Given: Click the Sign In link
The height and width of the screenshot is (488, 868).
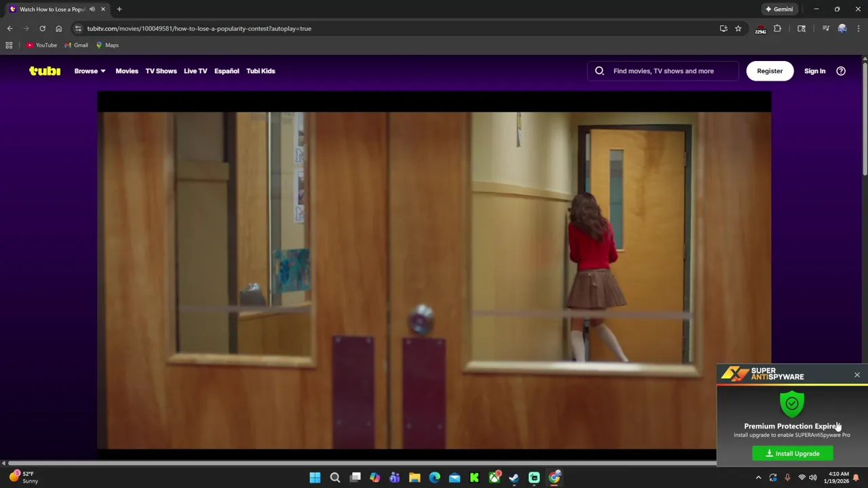Looking at the screenshot, I should point(814,70).
